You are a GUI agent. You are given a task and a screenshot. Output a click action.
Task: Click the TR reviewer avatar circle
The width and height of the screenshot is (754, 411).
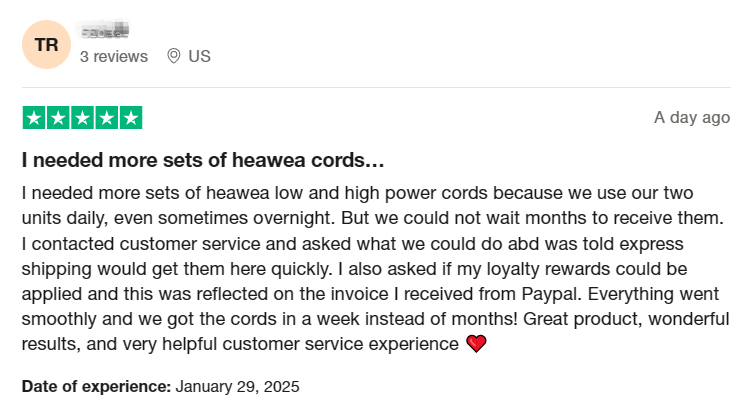point(46,44)
